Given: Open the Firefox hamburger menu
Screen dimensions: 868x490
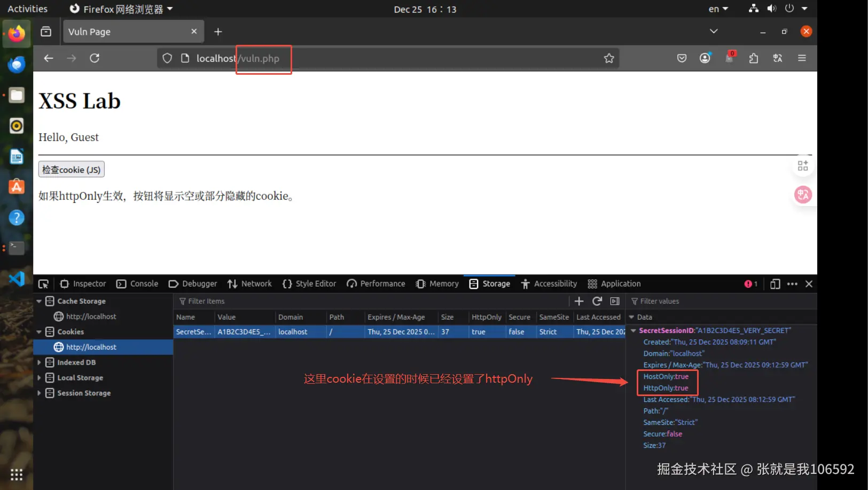Looking at the screenshot, I should [x=802, y=58].
